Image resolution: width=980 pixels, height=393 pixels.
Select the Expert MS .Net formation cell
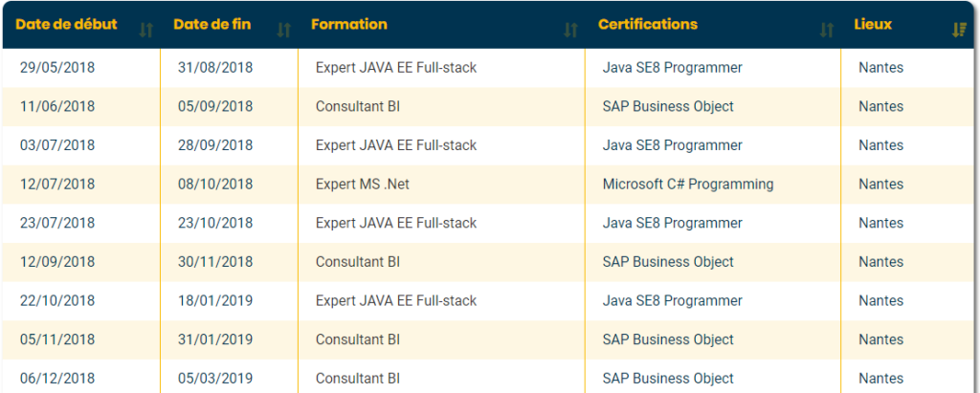click(362, 185)
